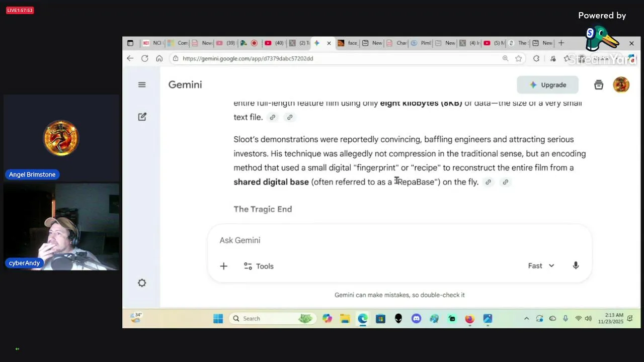Open the volume control in the system tray
Screen dimensions: 644x362
coord(588,318)
